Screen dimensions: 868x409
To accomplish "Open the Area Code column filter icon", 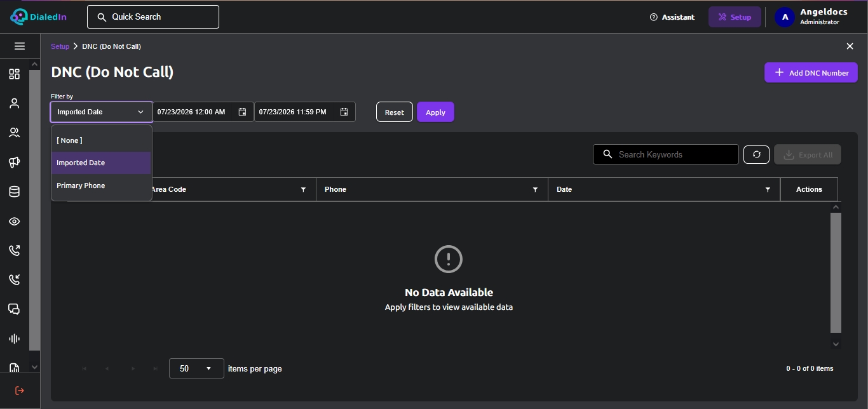I will (x=303, y=190).
